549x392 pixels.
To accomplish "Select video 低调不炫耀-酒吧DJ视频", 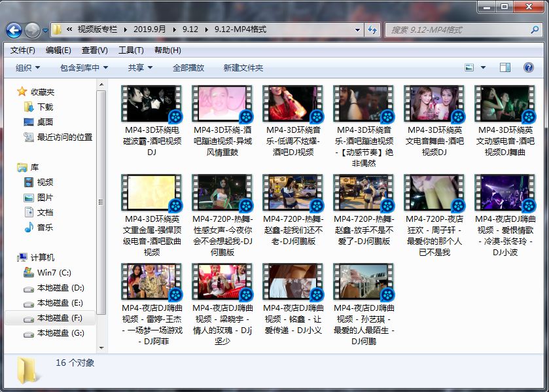I will 293,120.
